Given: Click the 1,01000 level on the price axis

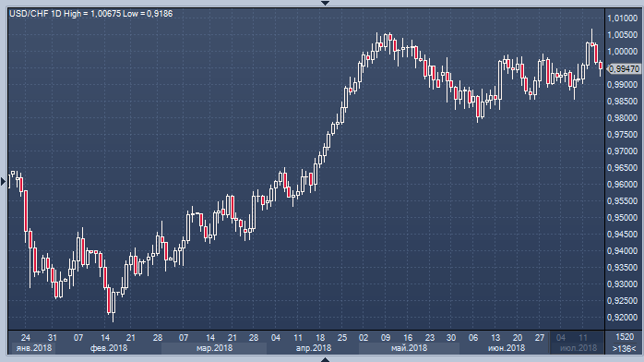Looking at the screenshot, I should [622, 18].
